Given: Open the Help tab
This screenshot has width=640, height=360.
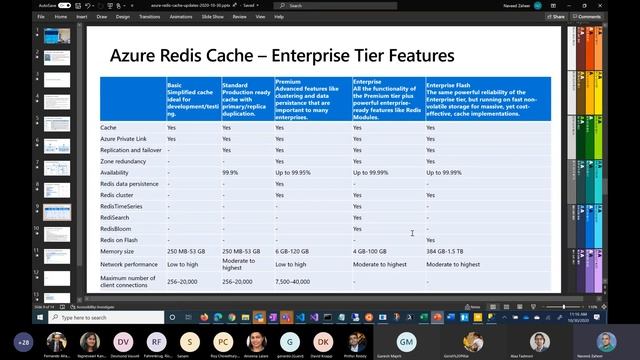Looking at the screenshot, I should (279, 17).
